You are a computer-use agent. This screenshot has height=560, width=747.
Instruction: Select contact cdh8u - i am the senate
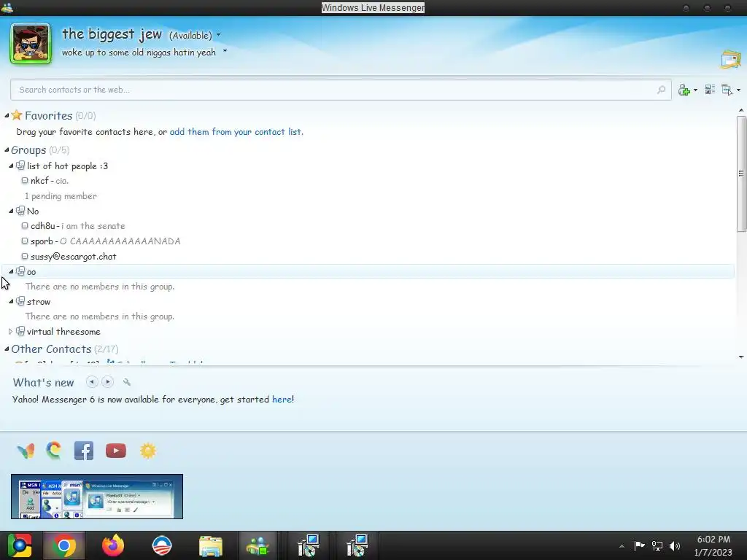(77, 226)
